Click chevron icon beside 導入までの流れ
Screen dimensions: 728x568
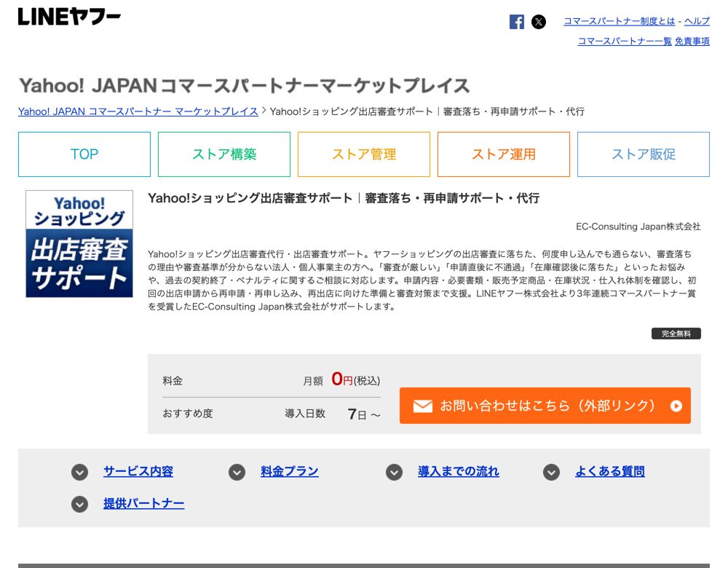click(x=394, y=473)
